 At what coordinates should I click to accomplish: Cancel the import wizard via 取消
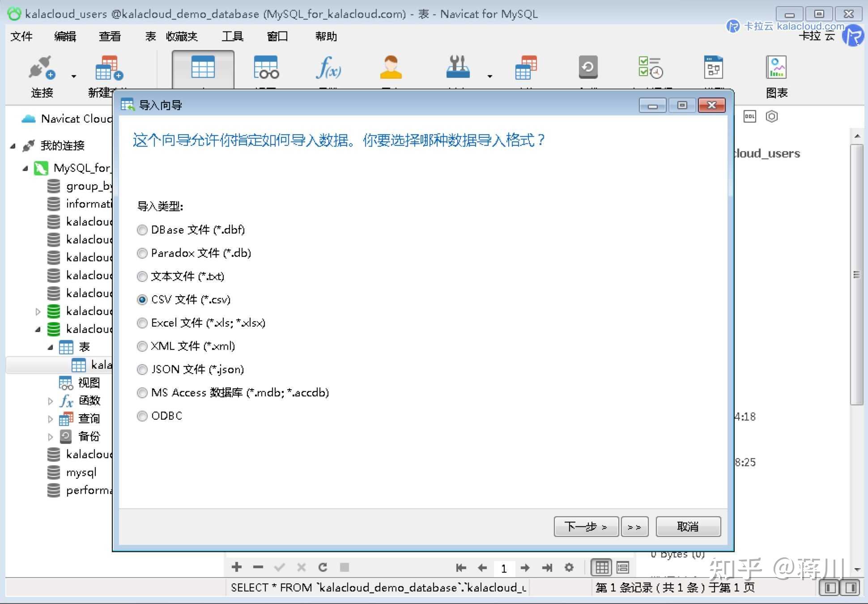click(x=688, y=527)
